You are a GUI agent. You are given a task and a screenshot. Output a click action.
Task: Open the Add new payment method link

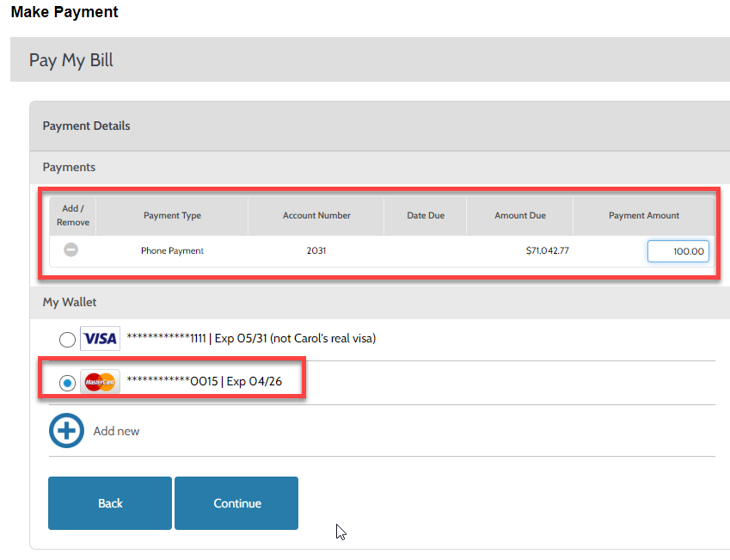click(x=116, y=430)
